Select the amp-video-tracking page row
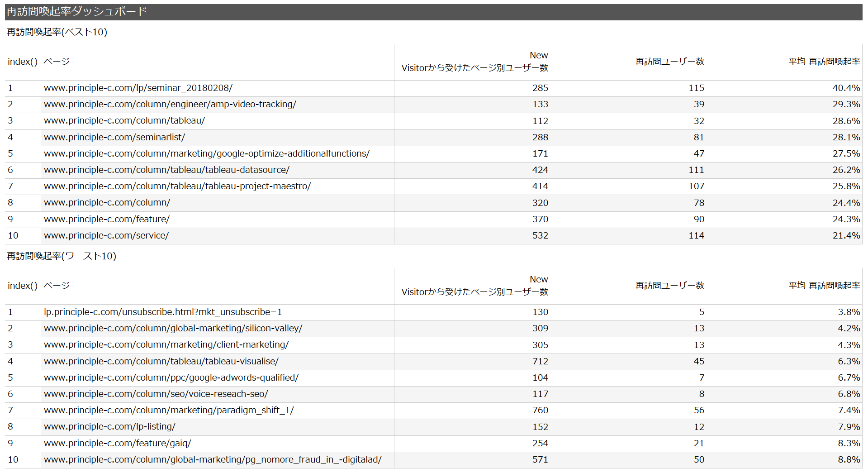 tap(170, 105)
